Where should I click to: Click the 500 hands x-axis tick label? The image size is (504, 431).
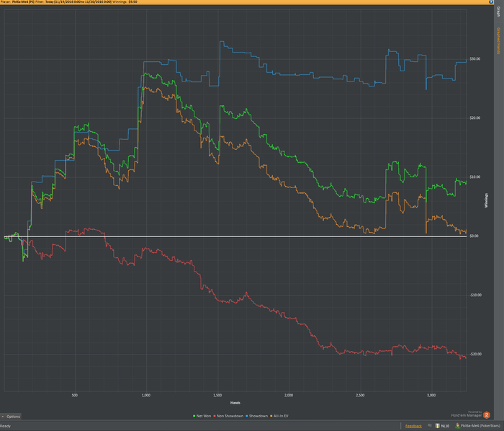(x=75, y=395)
